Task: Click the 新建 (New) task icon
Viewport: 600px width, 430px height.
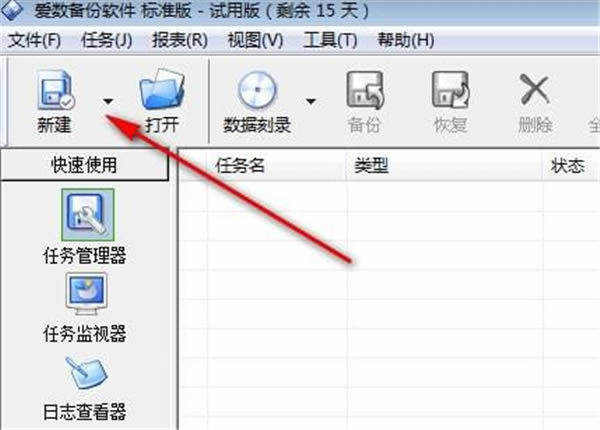Action: tap(56, 90)
